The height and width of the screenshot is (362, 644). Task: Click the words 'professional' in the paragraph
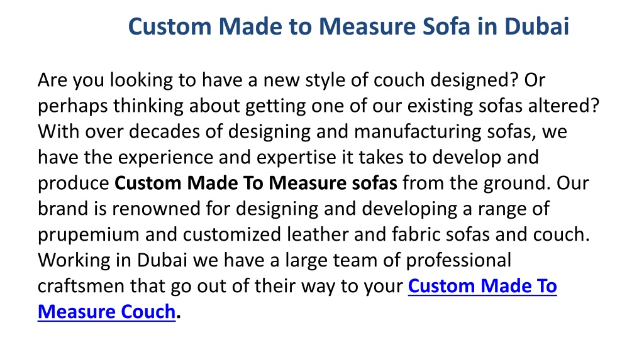click(x=458, y=261)
